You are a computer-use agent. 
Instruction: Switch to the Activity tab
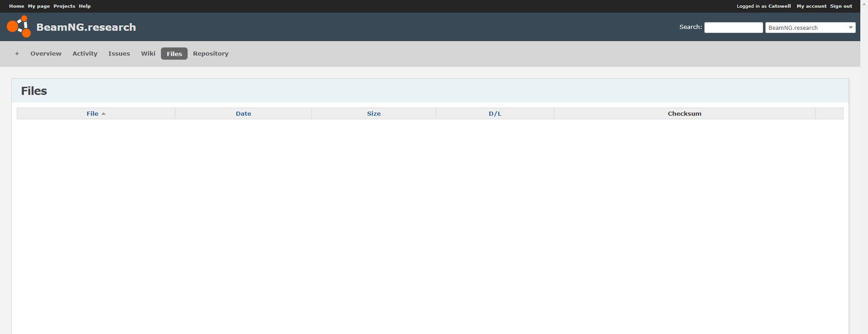coord(85,53)
